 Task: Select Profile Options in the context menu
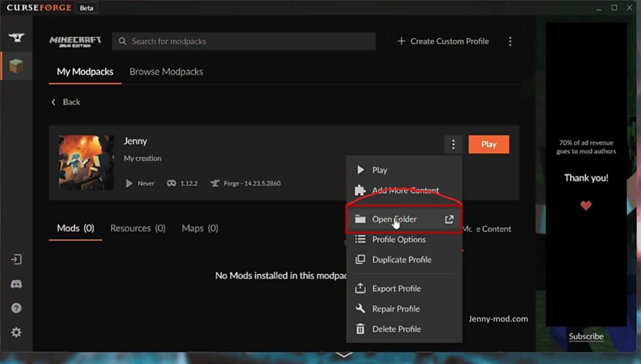tap(399, 240)
